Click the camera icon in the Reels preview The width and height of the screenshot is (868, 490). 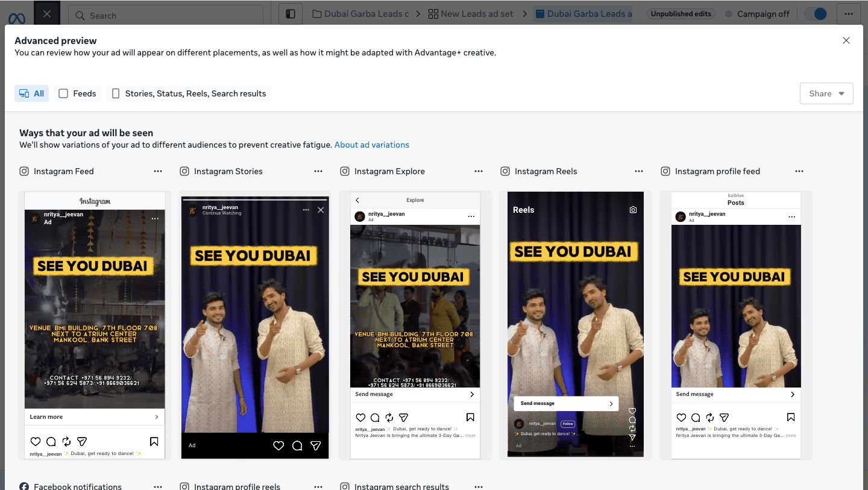(x=633, y=210)
